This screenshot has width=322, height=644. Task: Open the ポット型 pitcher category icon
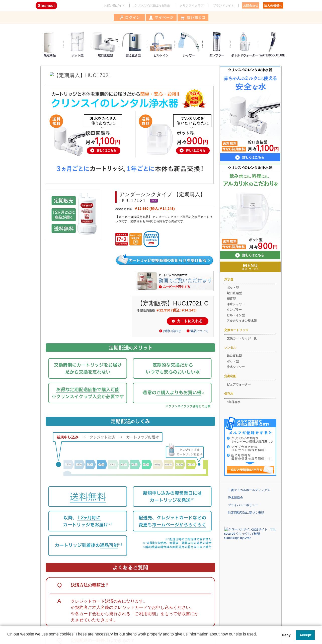coord(77,44)
